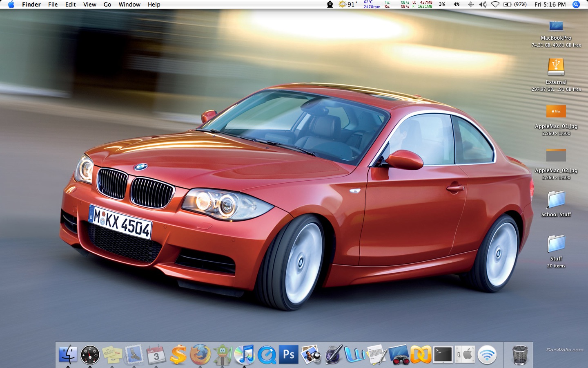
Task: Open Finder from the Dock
Action: (x=68, y=355)
